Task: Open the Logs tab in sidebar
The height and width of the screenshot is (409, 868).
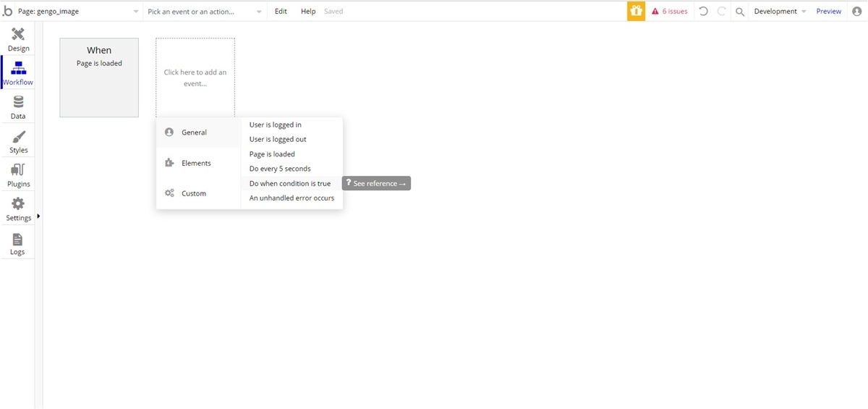Action: pos(18,243)
